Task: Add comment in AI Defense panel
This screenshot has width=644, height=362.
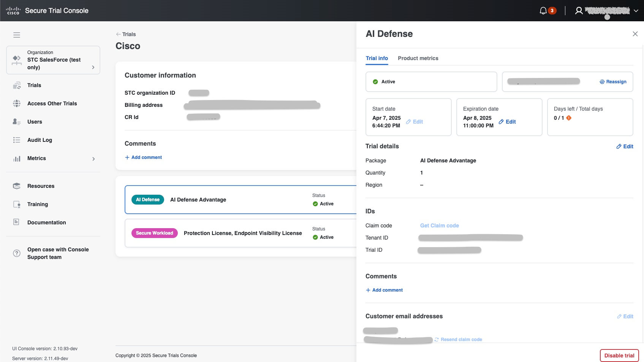Action: 384,290
